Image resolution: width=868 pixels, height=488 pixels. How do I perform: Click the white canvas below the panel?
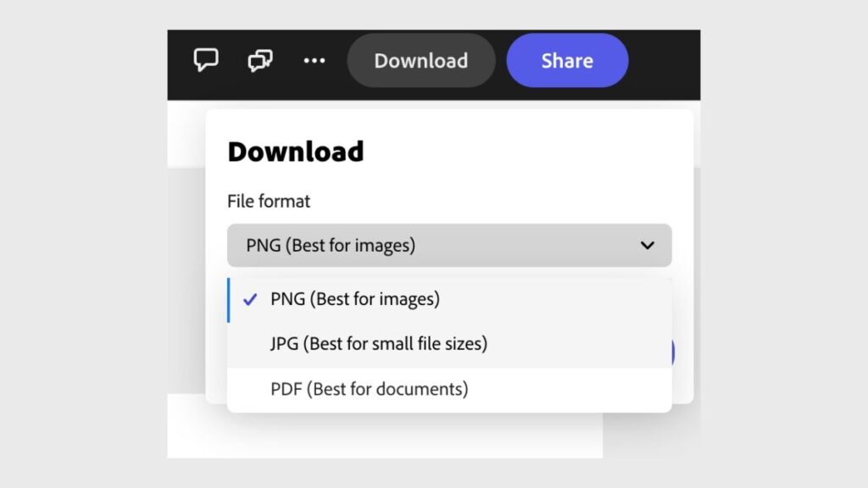[381, 436]
